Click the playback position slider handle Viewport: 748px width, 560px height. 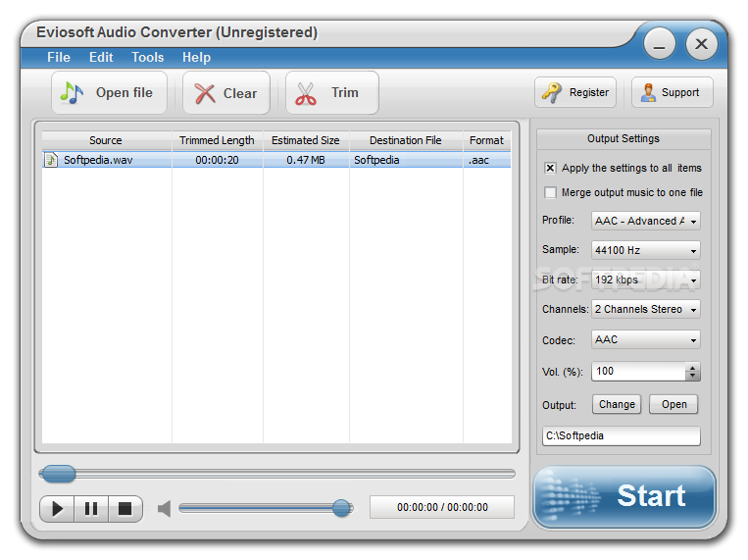click(x=57, y=474)
